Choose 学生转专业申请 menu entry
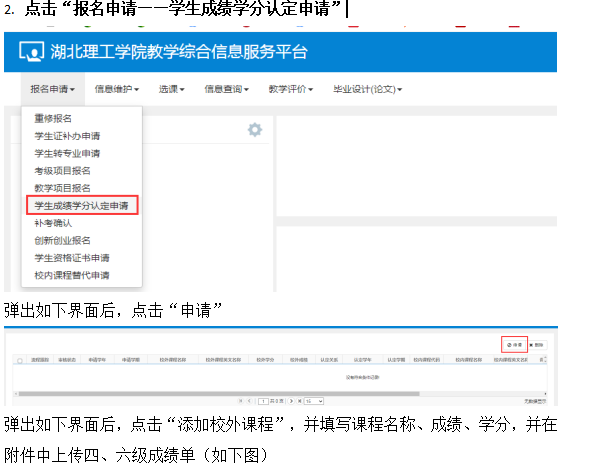 (x=67, y=153)
